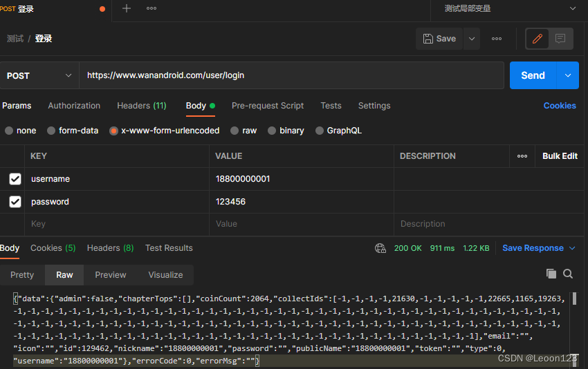
Task: Select the response Body tab
Action: click(10, 248)
